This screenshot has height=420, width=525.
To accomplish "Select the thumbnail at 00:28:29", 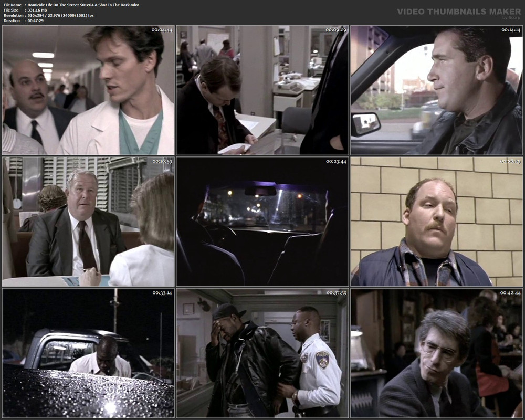I will [x=437, y=222].
